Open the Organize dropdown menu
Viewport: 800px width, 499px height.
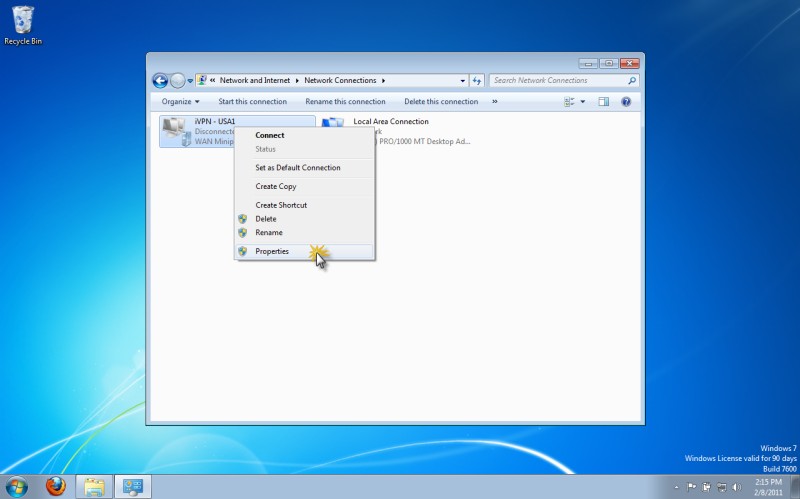[180, 102]
